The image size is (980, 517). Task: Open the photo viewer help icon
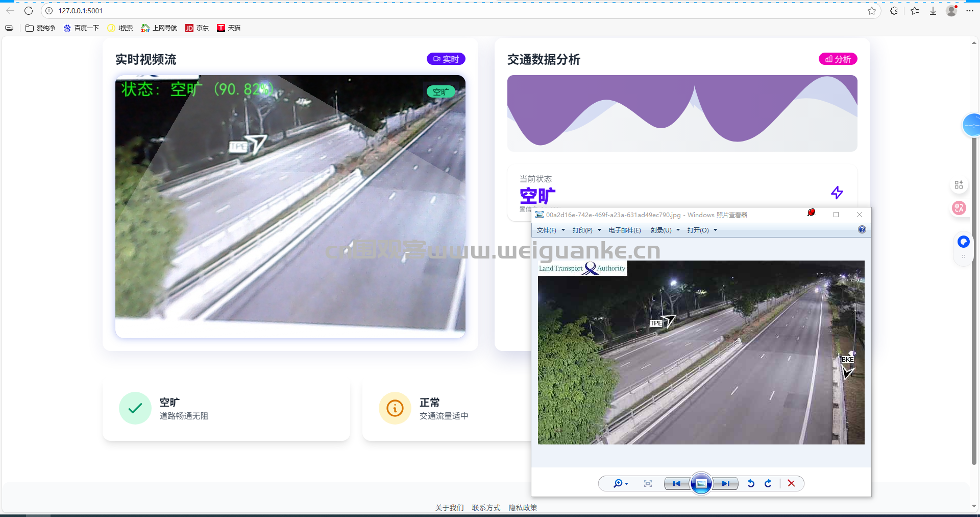(862, 230)
